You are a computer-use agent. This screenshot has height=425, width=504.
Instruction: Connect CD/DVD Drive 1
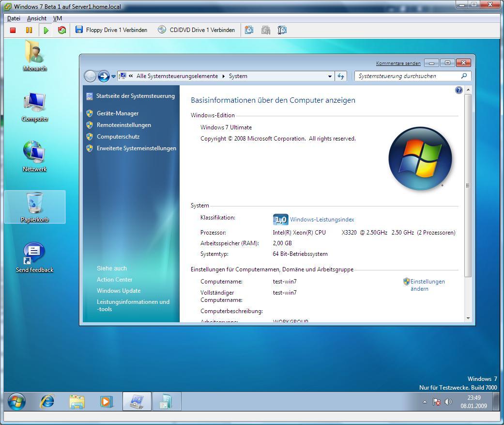point(196,30)
